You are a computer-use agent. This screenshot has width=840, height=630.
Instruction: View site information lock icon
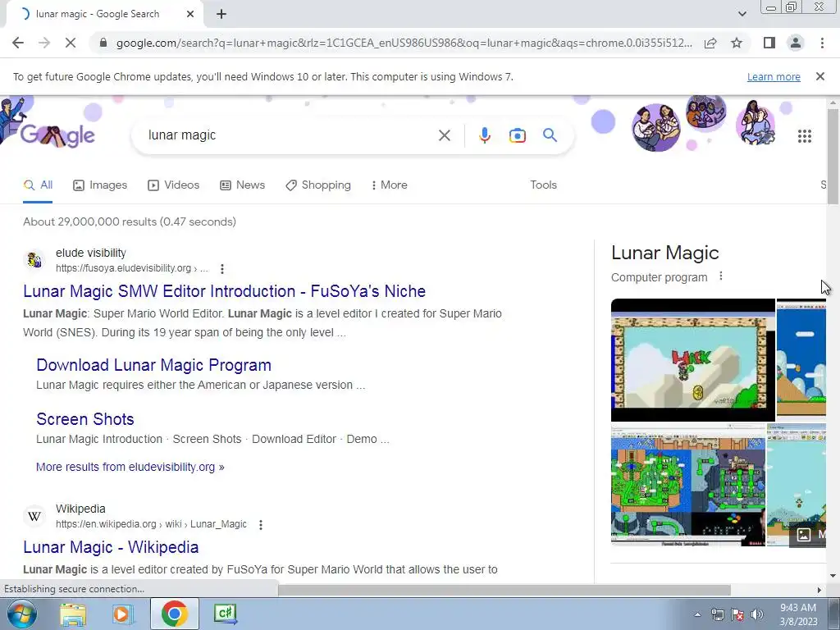[x=103, y=43]
